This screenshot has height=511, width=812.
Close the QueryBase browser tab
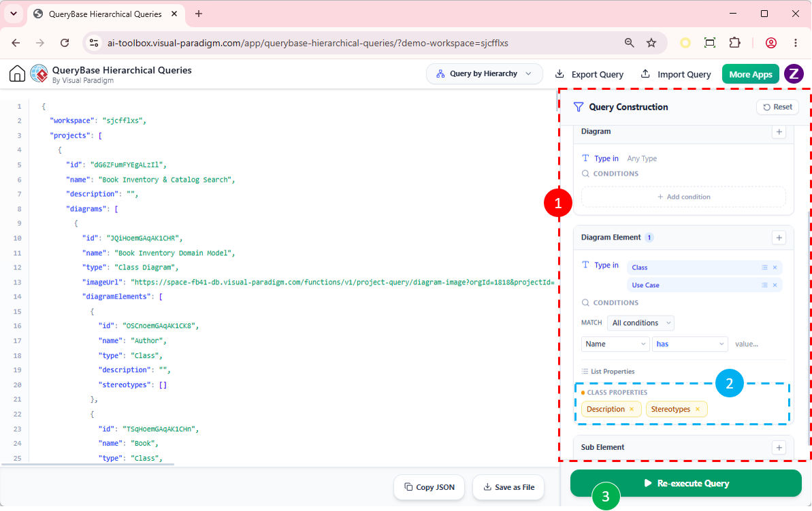coord(174,14)
